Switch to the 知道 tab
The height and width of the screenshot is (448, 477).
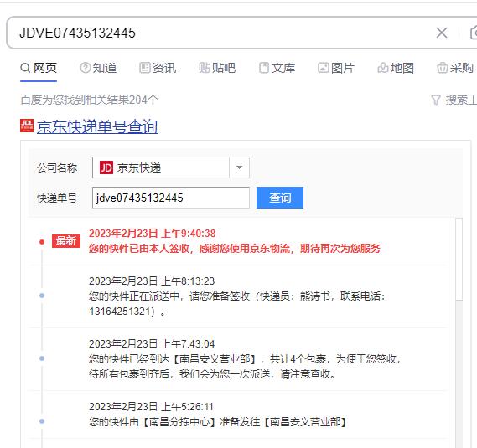pos(98,68)
